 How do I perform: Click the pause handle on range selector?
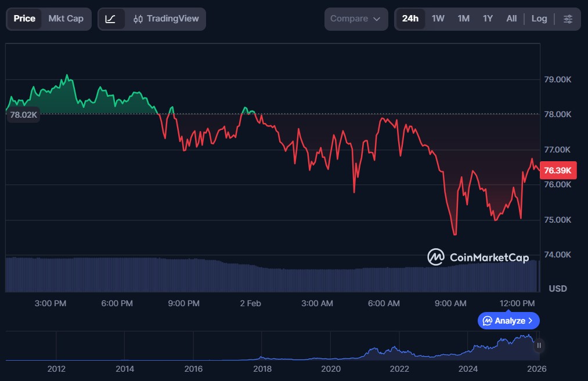tap(539, 346)
